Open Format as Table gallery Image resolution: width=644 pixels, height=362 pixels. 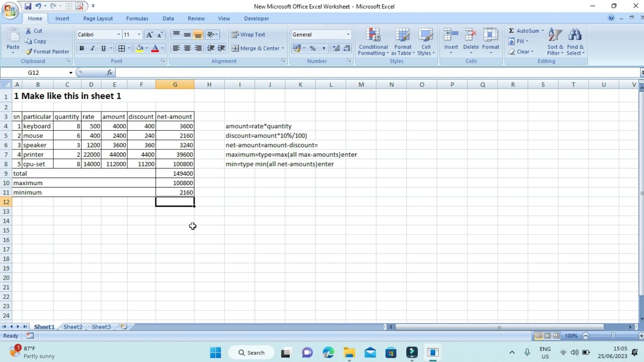pyautogui.click(x=403, y=42)
